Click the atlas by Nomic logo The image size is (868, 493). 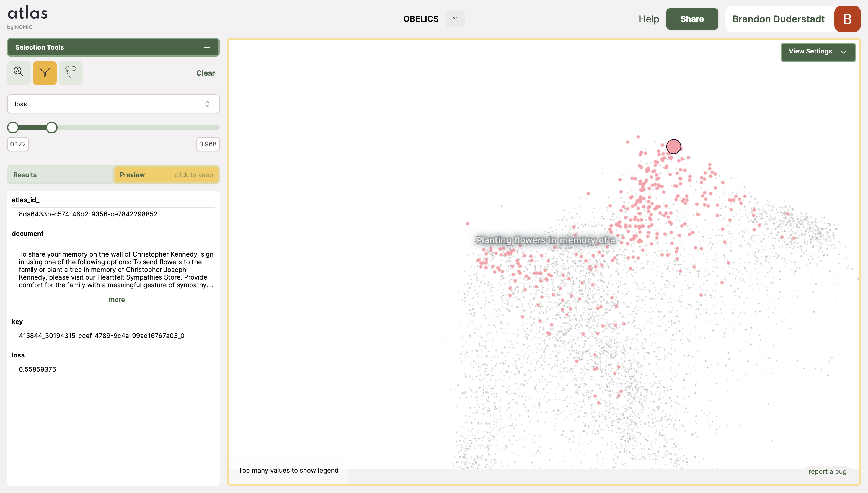(27, 18)
